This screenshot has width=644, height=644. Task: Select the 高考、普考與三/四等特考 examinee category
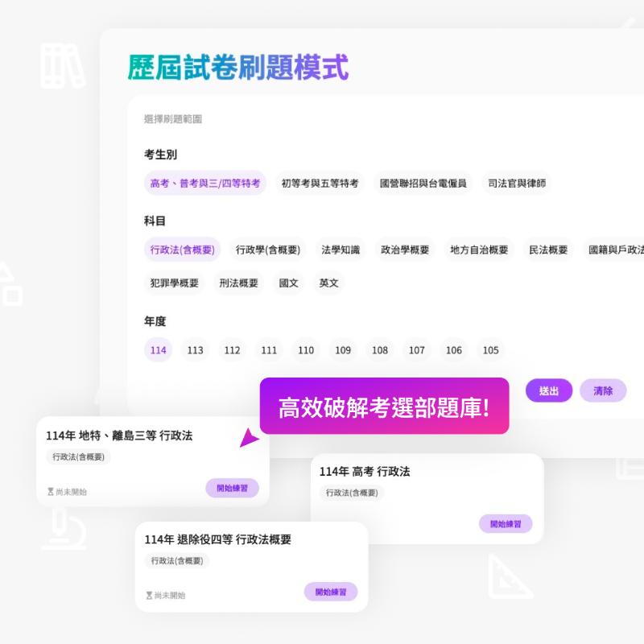[205, 184]
